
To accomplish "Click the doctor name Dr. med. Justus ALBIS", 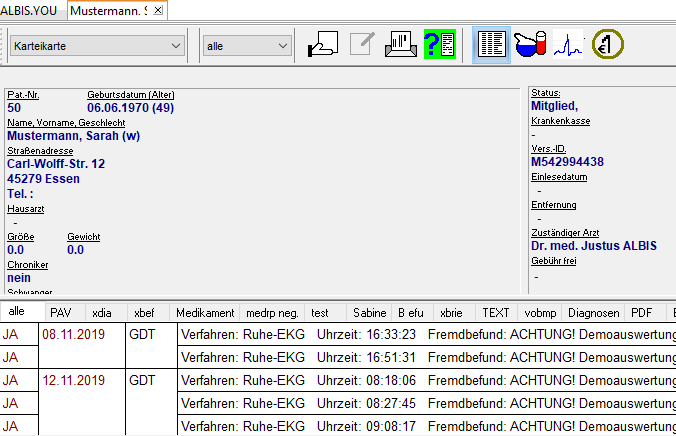I will (594, 245).
